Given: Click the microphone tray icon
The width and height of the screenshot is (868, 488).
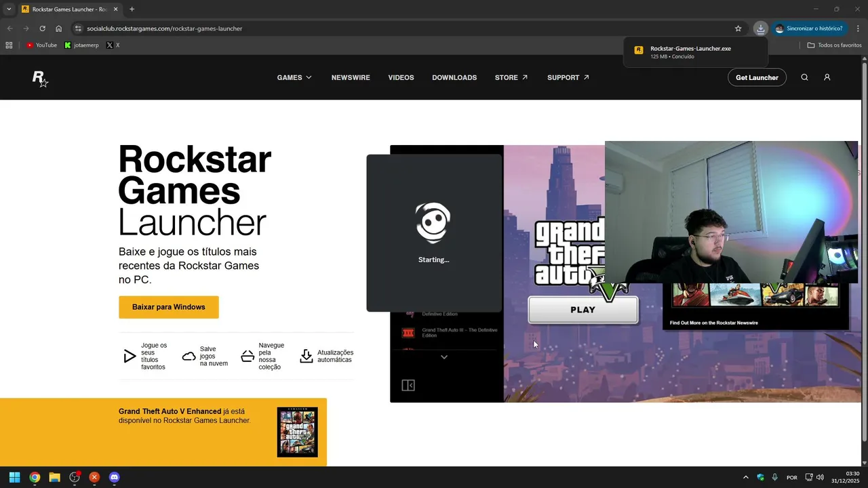Looking at the screenshot, I should tap(774, 477).
